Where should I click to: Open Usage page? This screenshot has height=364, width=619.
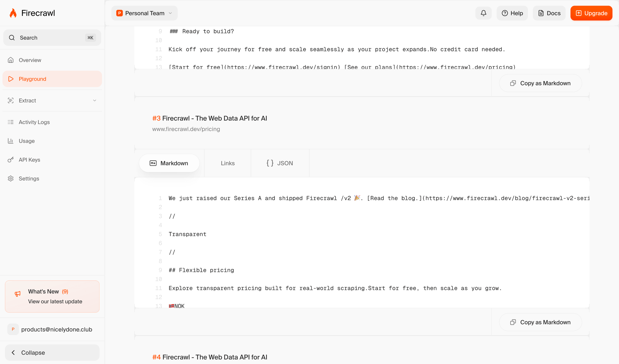pyautogui.click(x=52, y=141)
